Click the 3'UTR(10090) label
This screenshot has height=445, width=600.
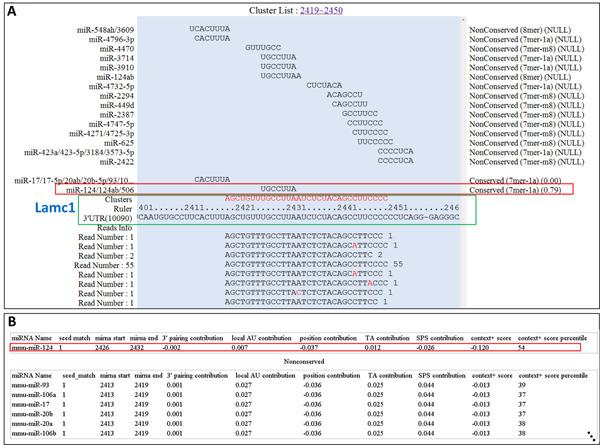(x=108, y=218)
